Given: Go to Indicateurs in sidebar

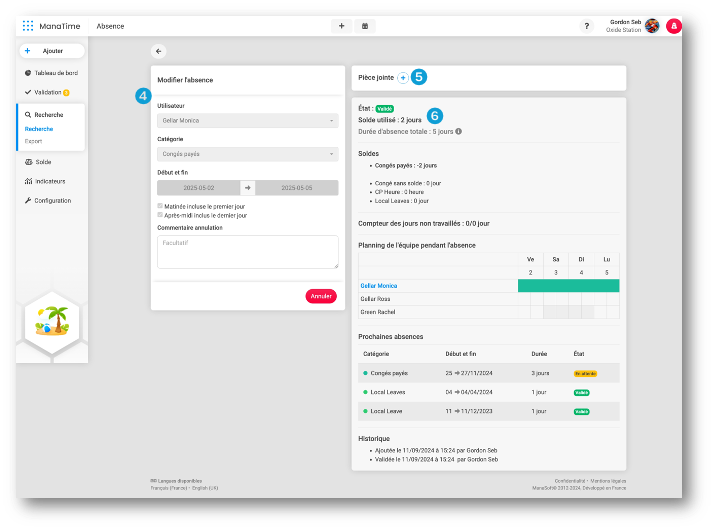Looking at the screenshot, I should [x=50, y=181].
